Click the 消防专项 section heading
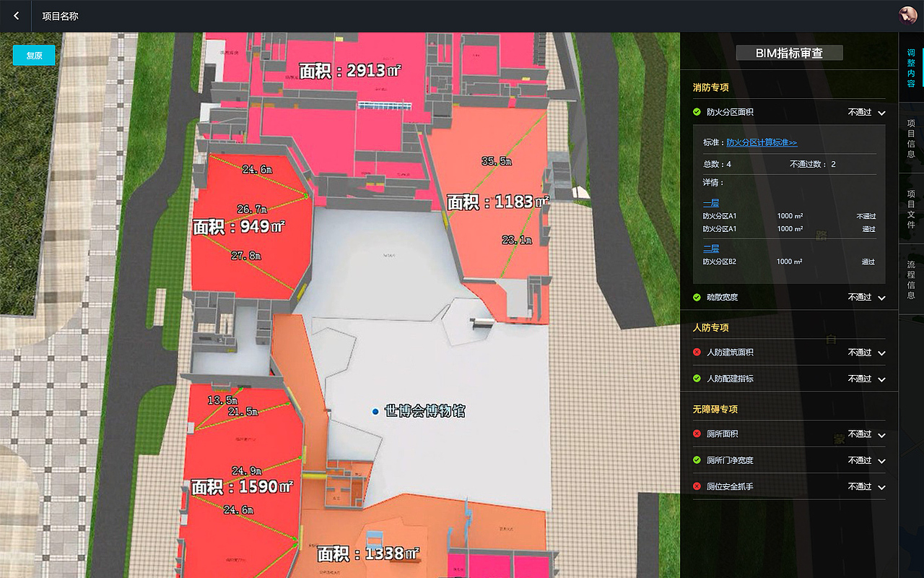 tap(711, 87)
